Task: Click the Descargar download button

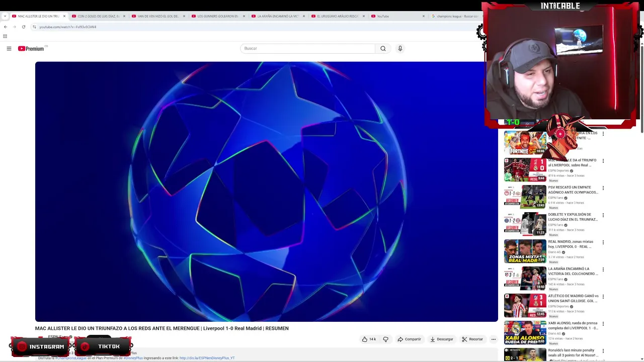Action: coord(442,339)
